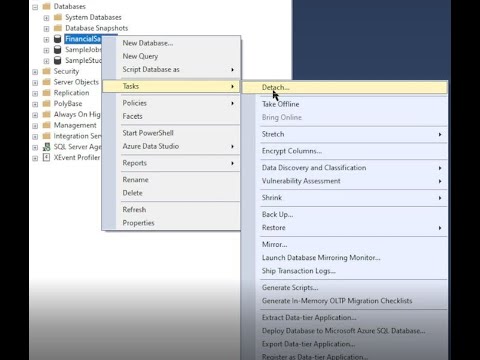This screenshot has width=480, height=360.
Task: Select Encrypt Columns... task
Action: [345, 151]
